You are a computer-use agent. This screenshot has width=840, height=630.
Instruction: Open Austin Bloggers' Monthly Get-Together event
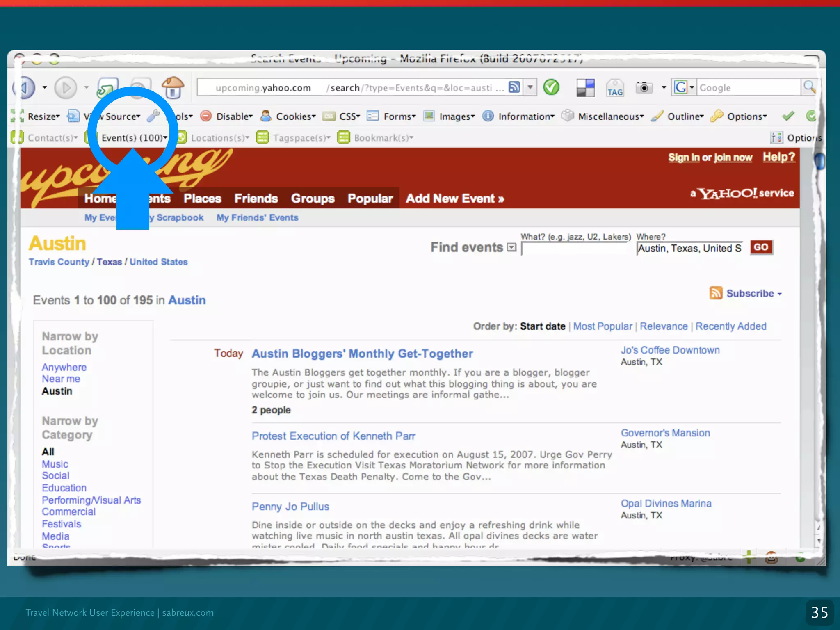click(x=362, y=354)
